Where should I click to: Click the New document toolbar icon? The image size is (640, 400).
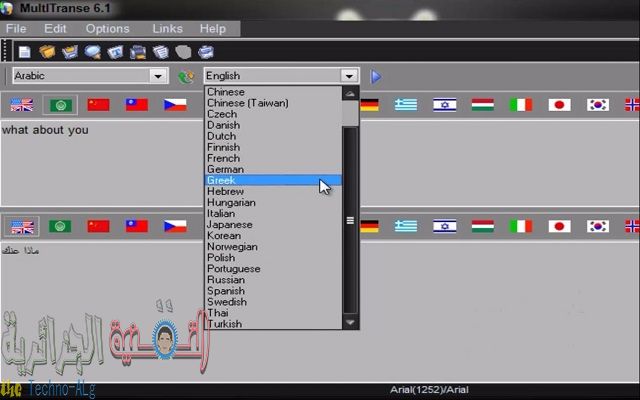pyautogui.click(x=24, y=52)
